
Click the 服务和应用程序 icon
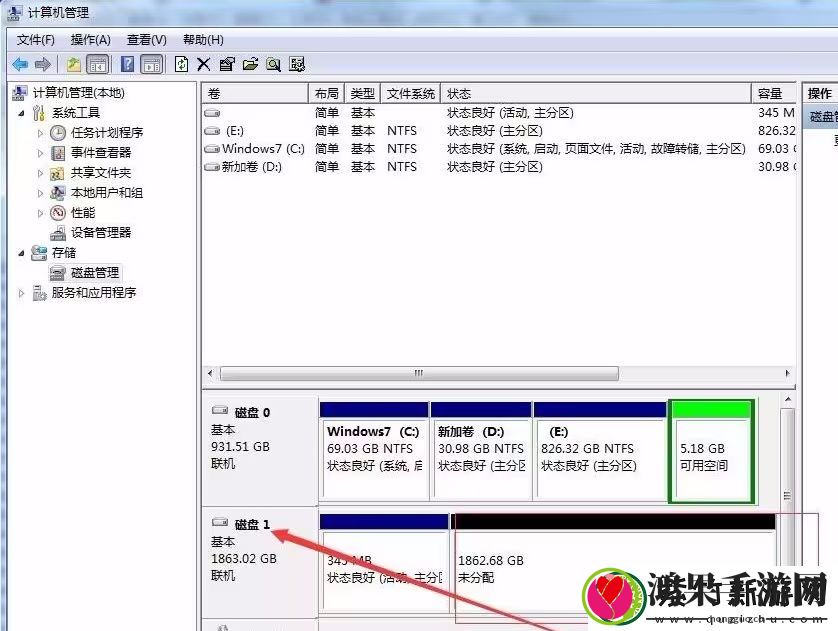39,293
